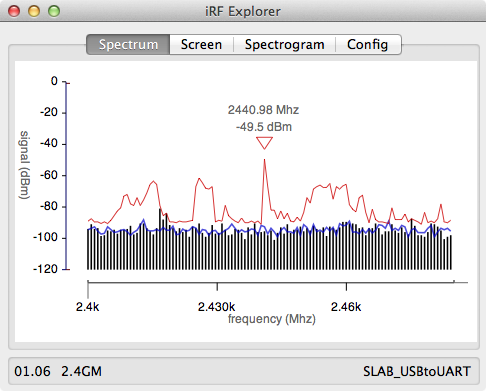Click the 2440.98 Mhz peak label

(263, 110)
